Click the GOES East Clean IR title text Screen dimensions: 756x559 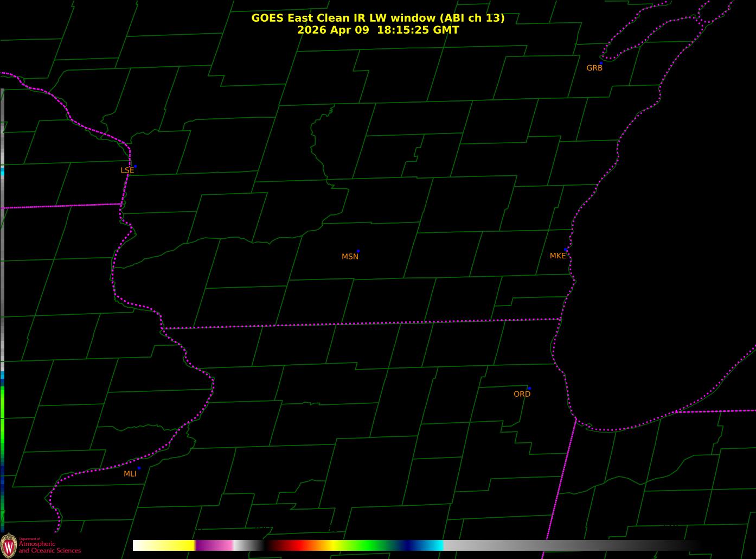[x=378, y=18]
